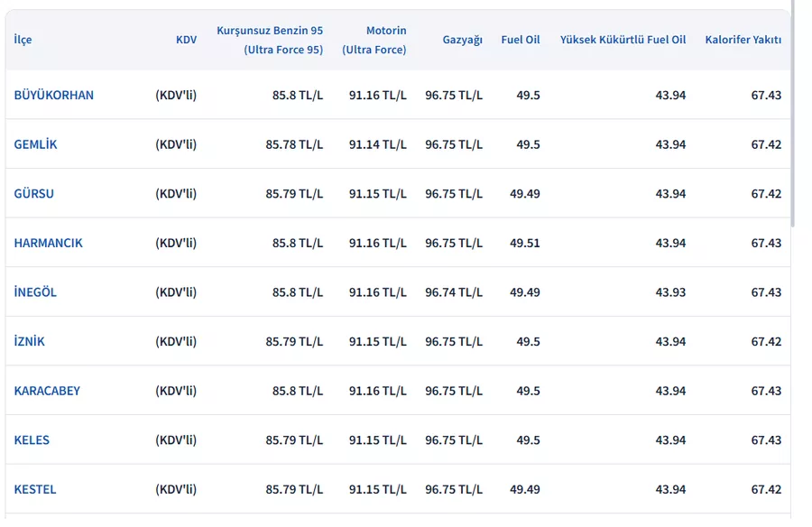Select İNEGÖL's 91.16 TL/L motorin price
This screenshot has width=812, height=527.
(x=377, y=292)
